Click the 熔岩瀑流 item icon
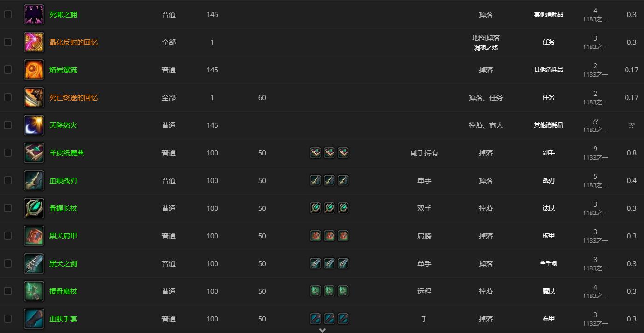644x333 pixels. tap(34, 70)
